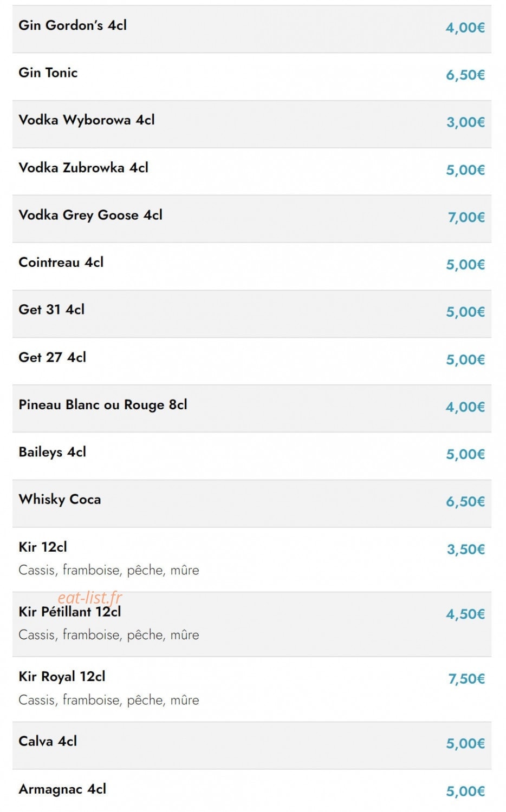The image size is (506, 812).
Task: Click the 7,50€ Kir Royal price
Action: [x=466, y=679]
